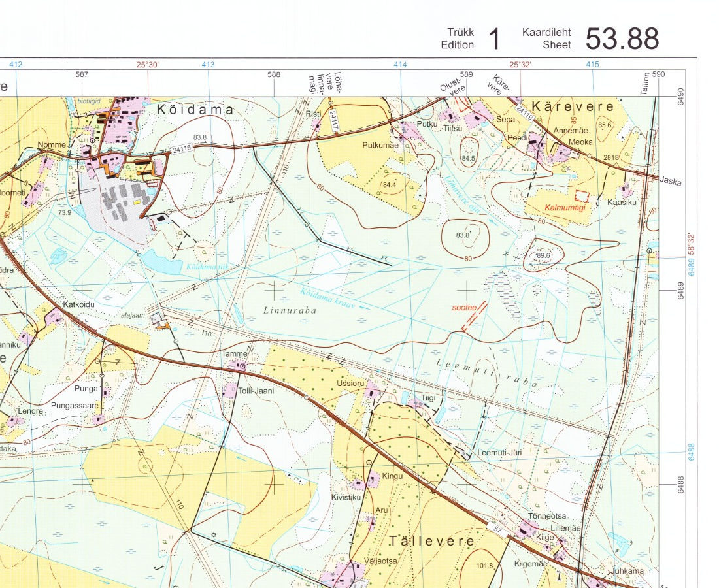The height and width of the screenshot is (588, 719).
Task: Click the blue grid number 415
Action: click(x=592, y=65)
